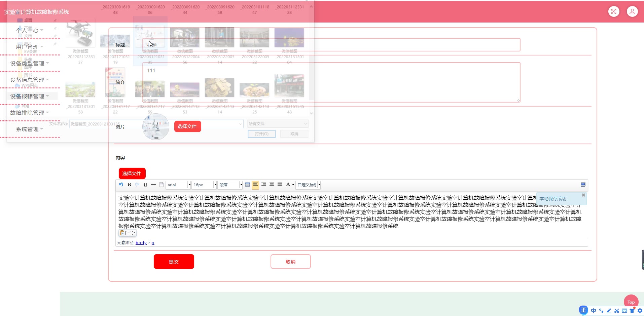
Task: Open the 个人中心 menu
Action: 30,30
